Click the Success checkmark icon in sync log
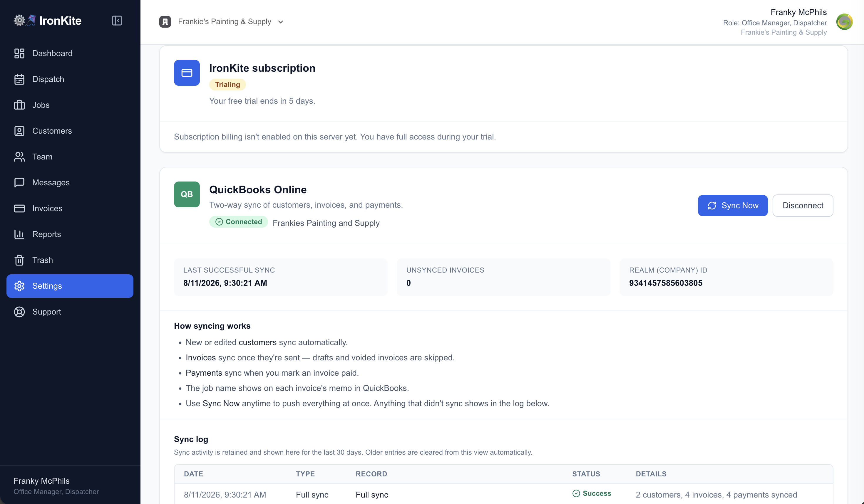Screen dimensions: 864x504 tap(576, 493)
